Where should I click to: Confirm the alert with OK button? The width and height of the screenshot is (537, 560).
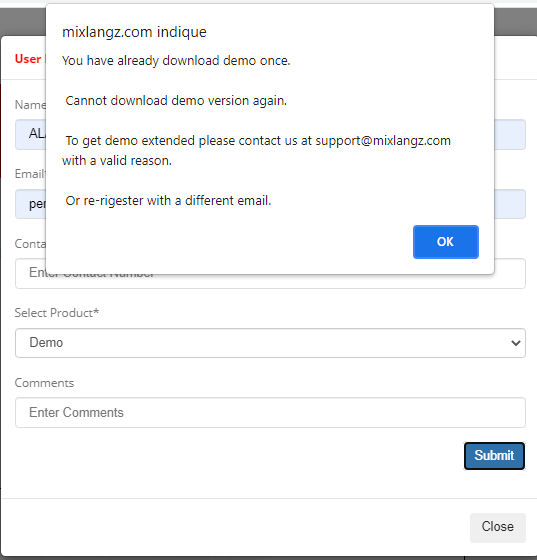446,242
